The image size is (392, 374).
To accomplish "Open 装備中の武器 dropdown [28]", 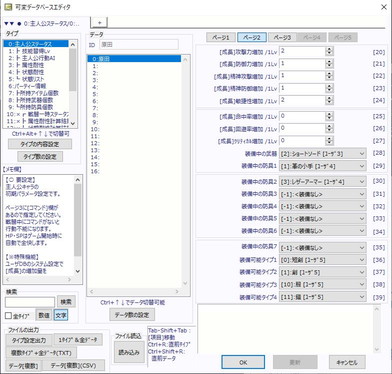I will (322, 154).
